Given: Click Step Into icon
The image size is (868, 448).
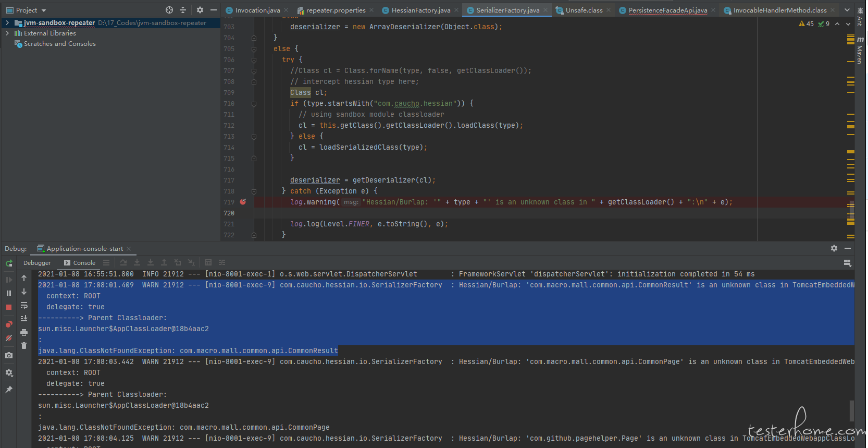Looking at the screenshot, I should pyautogui.click(x=137, y=262).
